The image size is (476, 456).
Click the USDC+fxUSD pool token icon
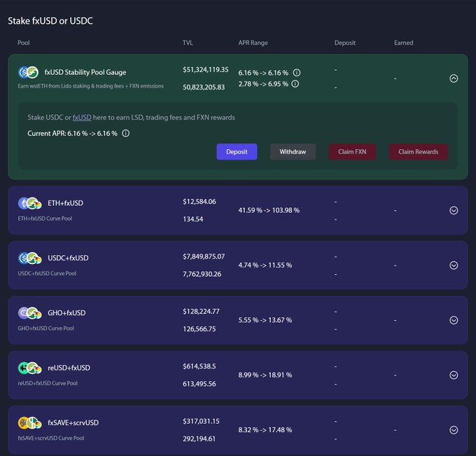coord(29,258)
